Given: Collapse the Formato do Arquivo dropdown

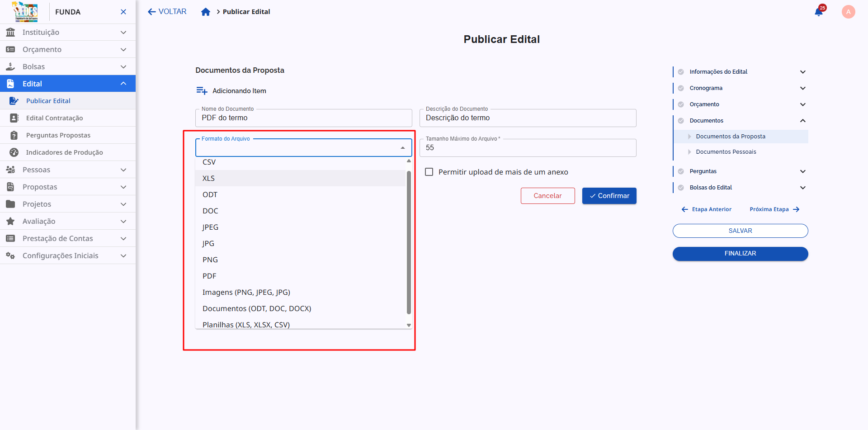Looking at the screenshot, I should [402, 148].
